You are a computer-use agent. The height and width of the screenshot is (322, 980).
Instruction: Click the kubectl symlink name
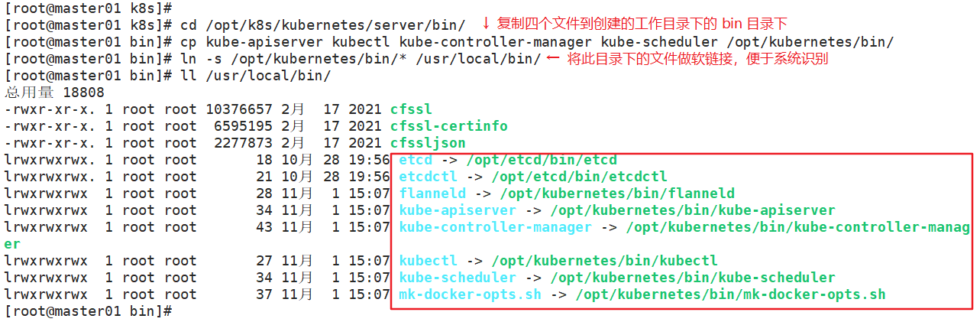[x=428, y=261]
